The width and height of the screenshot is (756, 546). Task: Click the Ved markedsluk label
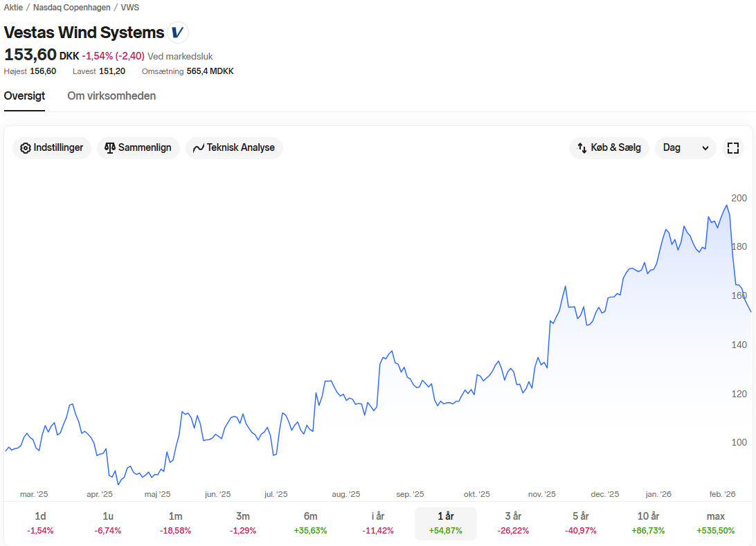point(180,56)
